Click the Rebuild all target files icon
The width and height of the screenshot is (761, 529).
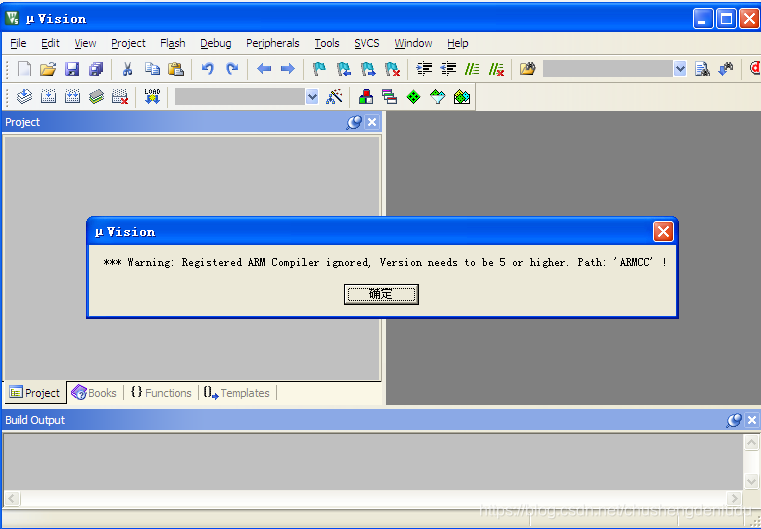tap(72, 97)
